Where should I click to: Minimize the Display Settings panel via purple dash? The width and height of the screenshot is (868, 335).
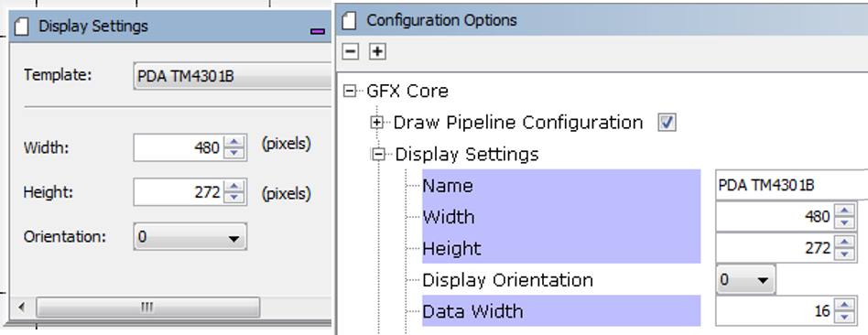[318, 31]
